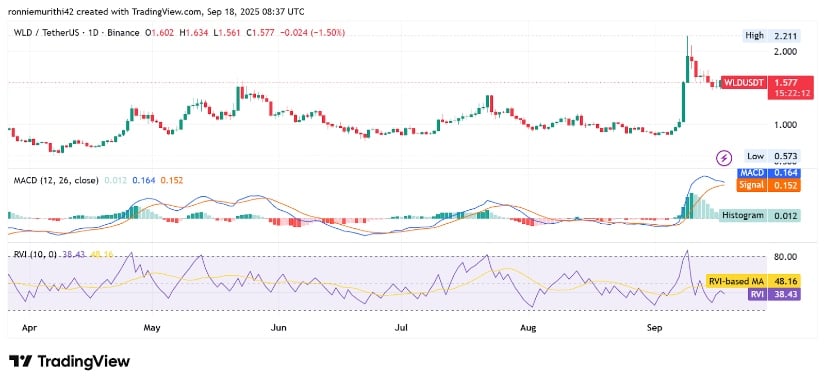Click the MACD header value 0.012

[115, 180]
